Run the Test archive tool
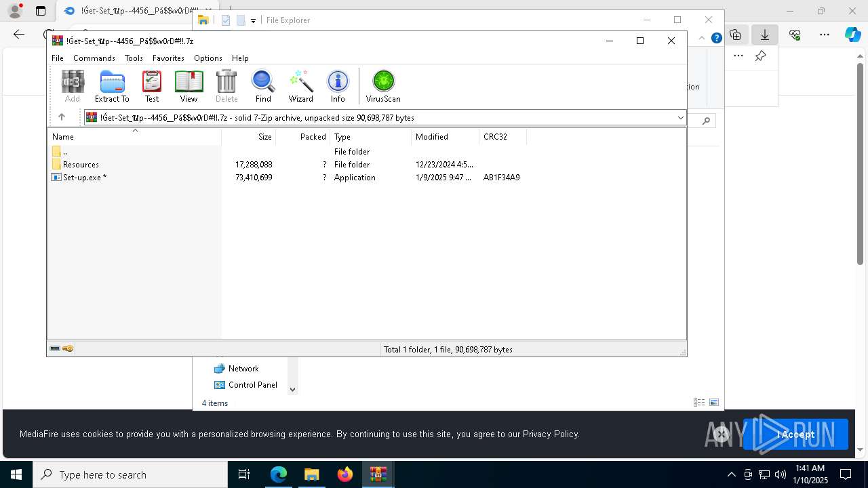 [x=152, y=86]
